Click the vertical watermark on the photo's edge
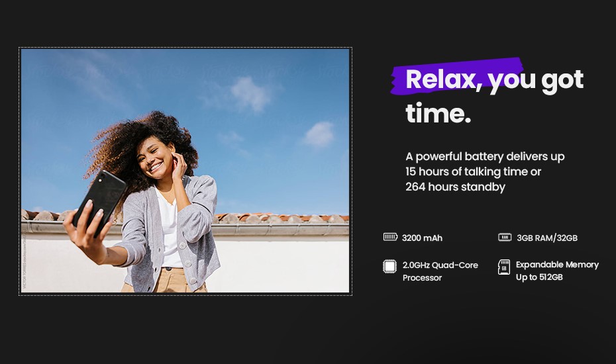The height and width of the screenshot is (364, 616). point(24,259)
